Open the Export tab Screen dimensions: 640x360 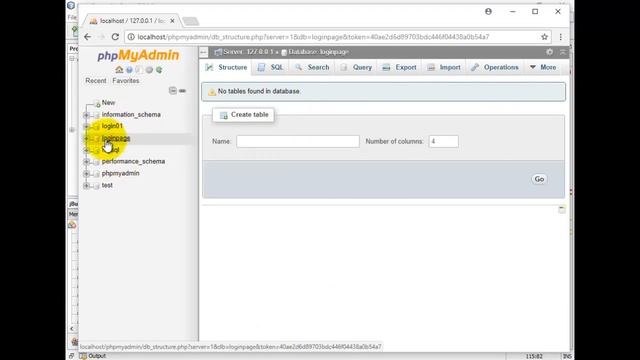pyautogui.click(x=399, y=67)
